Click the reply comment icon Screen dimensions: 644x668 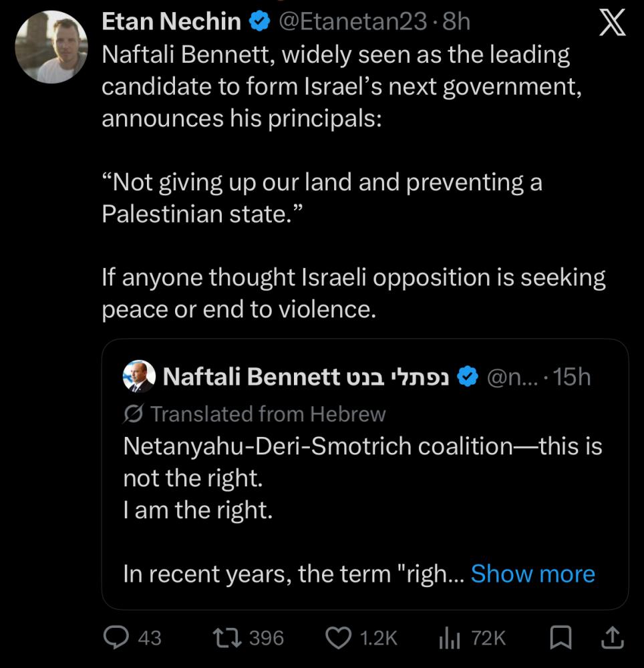116,637
